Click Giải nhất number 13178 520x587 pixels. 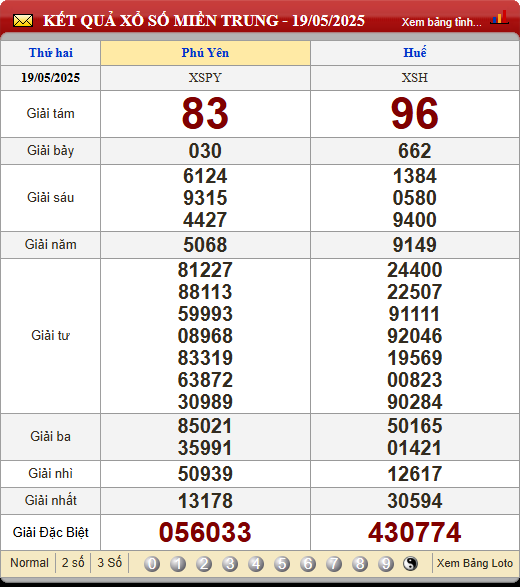tap(205, 501)
